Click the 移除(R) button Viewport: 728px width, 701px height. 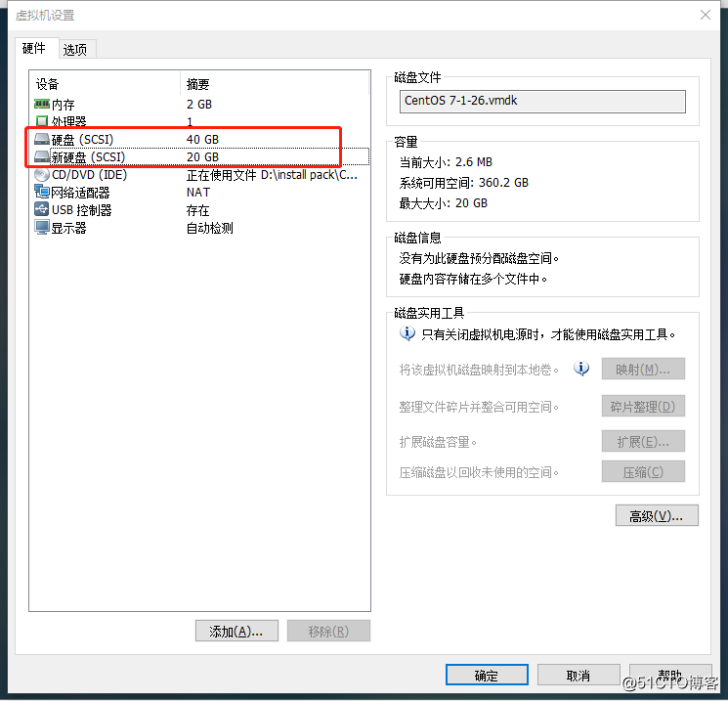pos(328,631)
